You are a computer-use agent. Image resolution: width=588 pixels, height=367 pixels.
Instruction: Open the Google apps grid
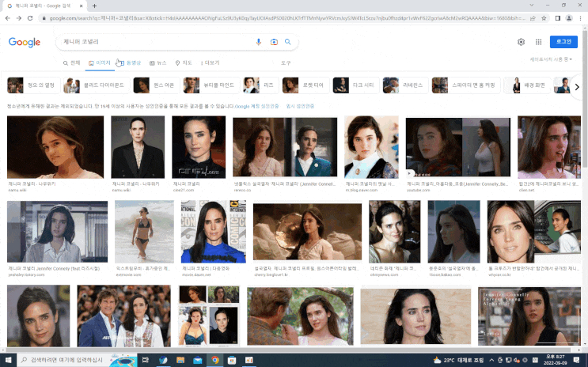pos(538,42)
